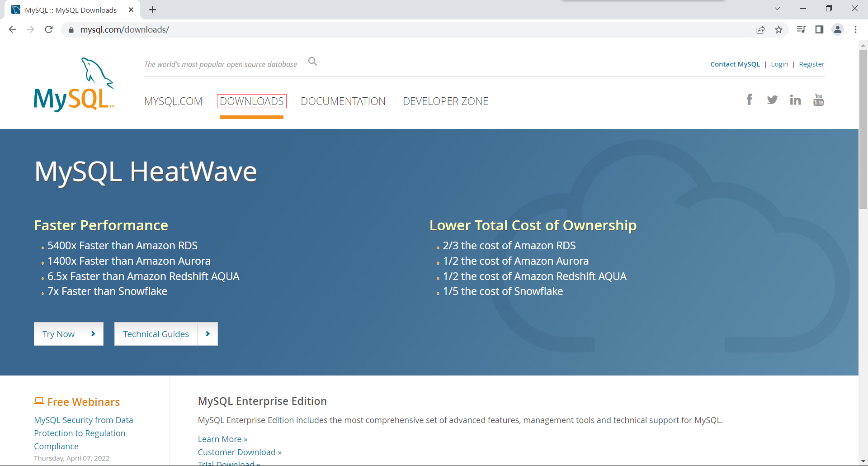Click the browser share page icon
The image size is (868, 466).
pyautogui.click(x=760, y=30)
